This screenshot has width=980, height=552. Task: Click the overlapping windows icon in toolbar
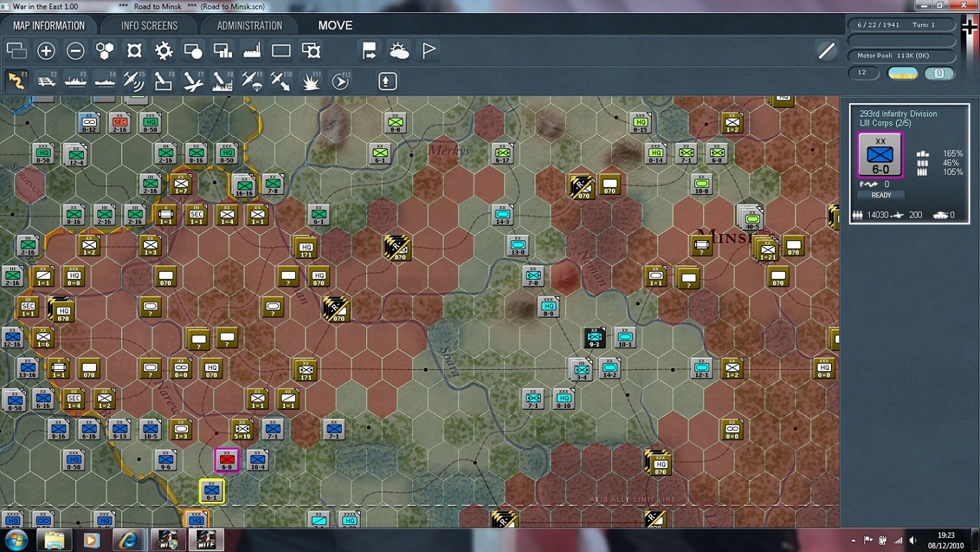click(16, 51)
